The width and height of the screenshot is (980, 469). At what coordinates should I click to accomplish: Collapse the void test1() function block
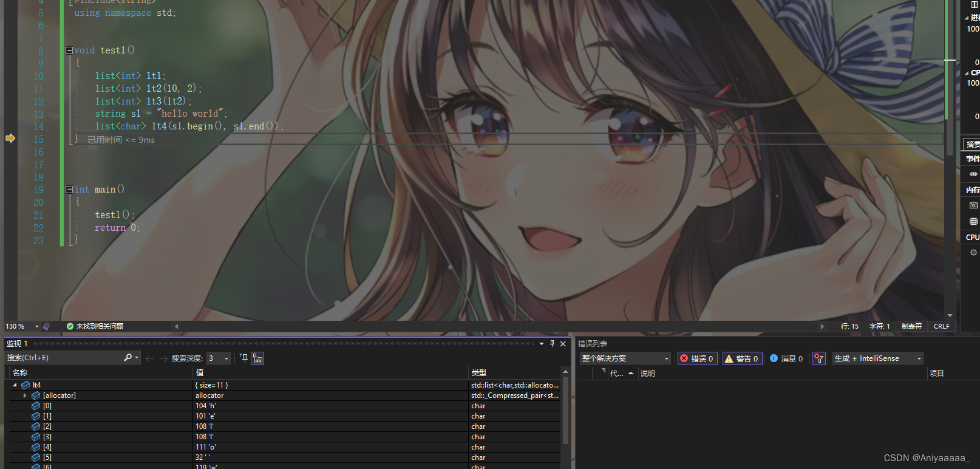tap(69, 50)
